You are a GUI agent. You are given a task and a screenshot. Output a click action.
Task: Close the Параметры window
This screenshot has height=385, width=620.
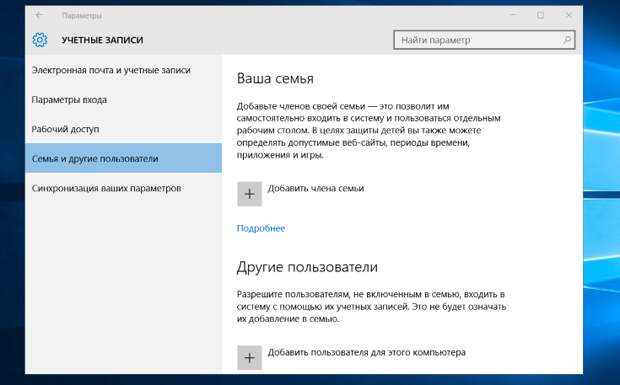pyautogui.click(x=568, y=15)
